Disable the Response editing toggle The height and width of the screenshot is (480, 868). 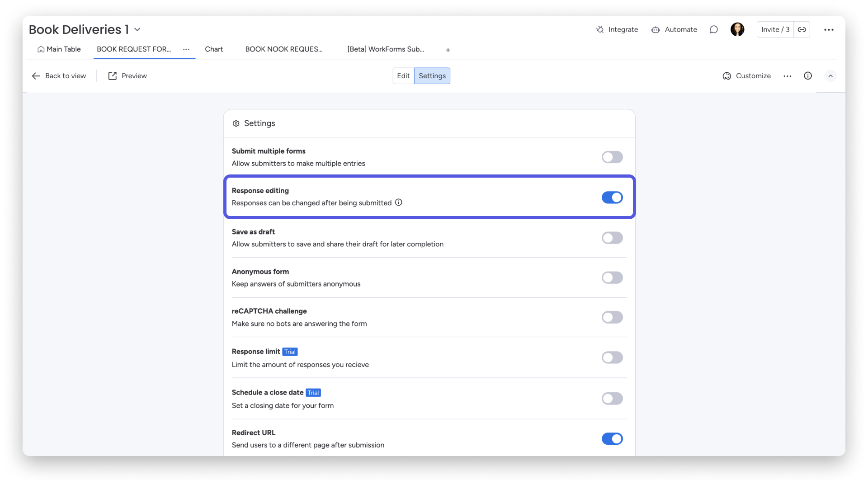coord(612,198)
